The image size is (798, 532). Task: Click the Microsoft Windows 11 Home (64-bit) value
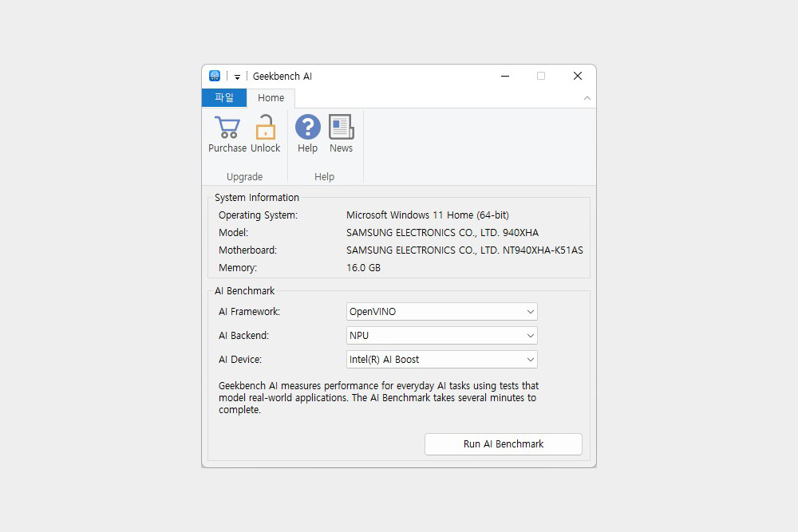[428, 215]
